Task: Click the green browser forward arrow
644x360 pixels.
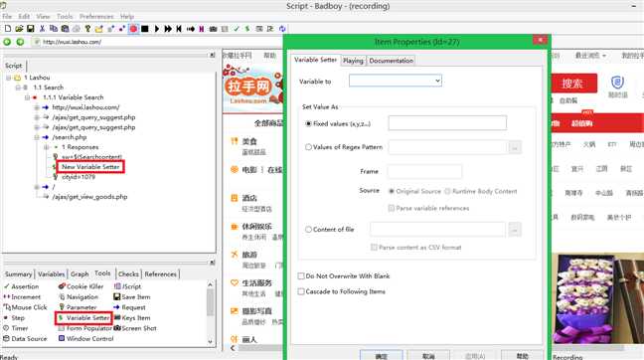Action: tap(20, 42)
